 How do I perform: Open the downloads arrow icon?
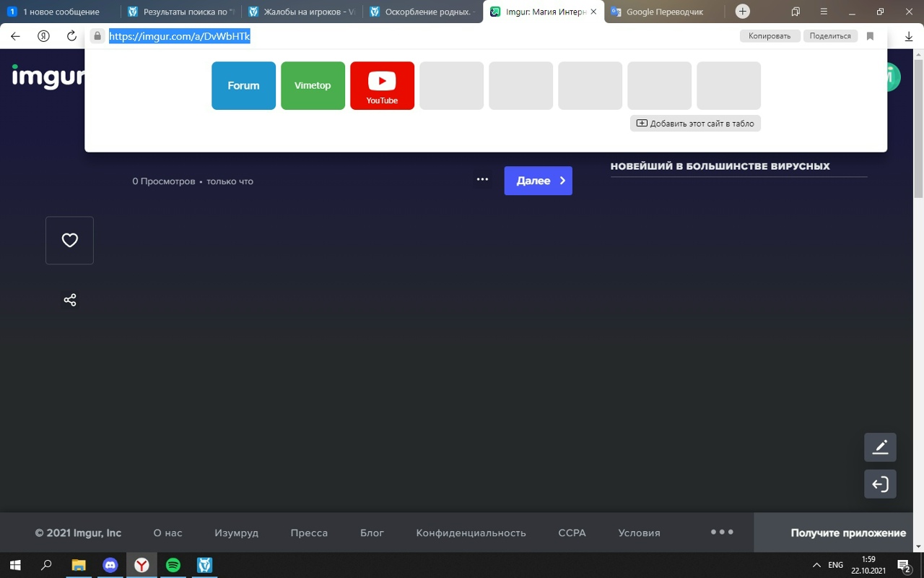[x=908, y=36]
